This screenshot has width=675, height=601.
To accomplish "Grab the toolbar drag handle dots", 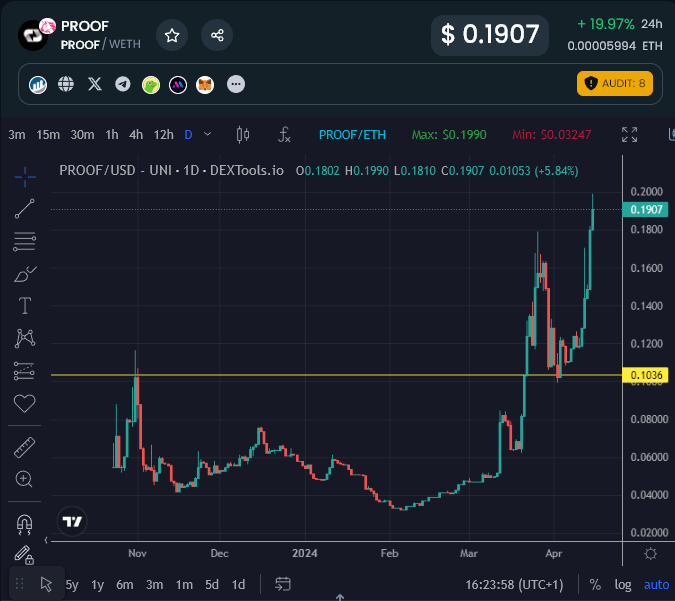I will coord(19,584).
